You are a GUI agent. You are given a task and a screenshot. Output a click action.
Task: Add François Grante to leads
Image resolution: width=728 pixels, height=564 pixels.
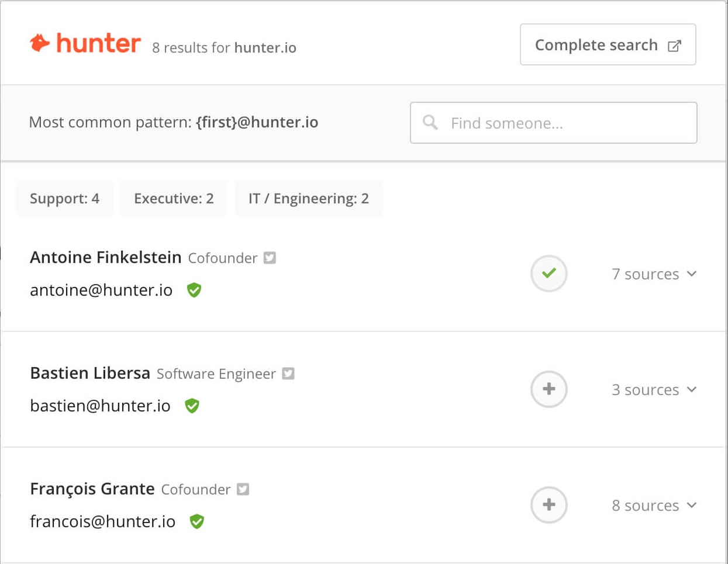(548, 505)
